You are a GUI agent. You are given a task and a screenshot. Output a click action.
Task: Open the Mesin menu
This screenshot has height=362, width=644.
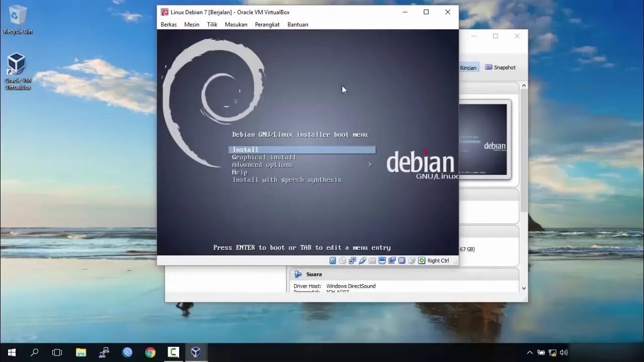(x=192, y=25)
